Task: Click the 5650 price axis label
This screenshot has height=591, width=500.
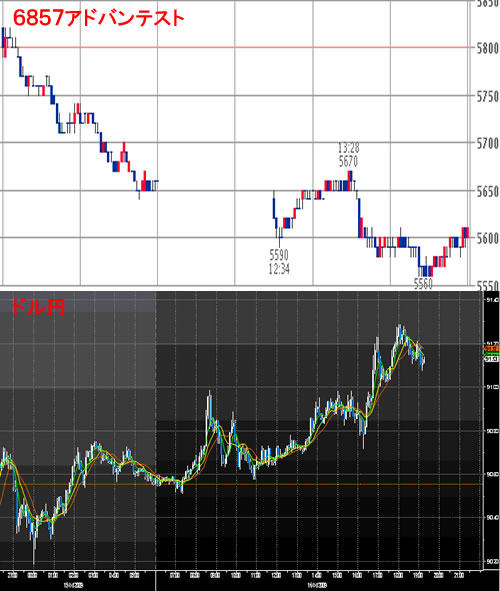Action: tap(488, 191)
